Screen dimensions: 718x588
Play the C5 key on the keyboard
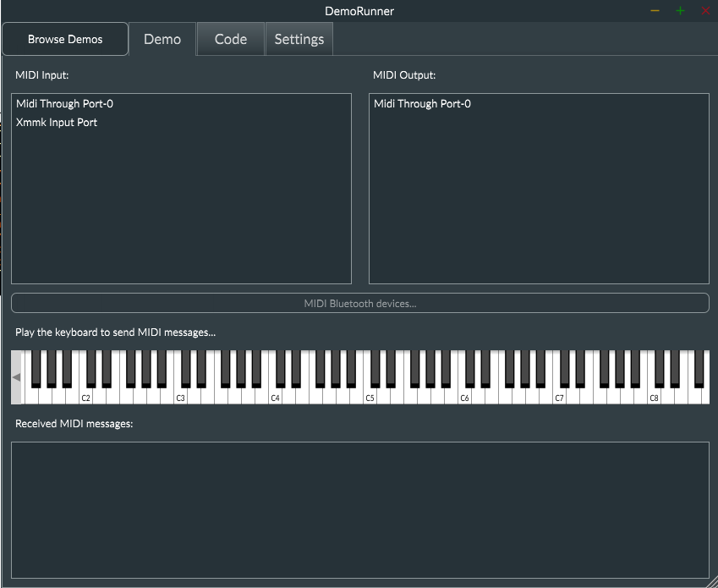point(370,397)
